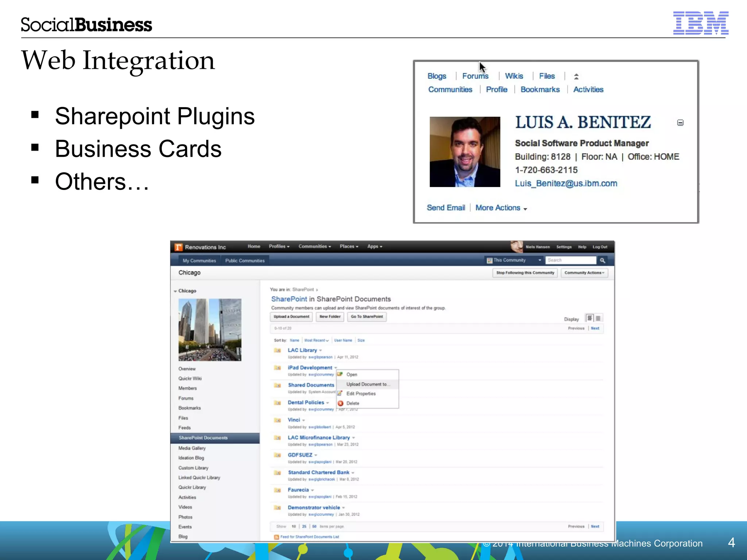Click the LAC Microfinance Library folder icon
The image size is (747, 560).
pyautogui.click(x=278, y=438)
